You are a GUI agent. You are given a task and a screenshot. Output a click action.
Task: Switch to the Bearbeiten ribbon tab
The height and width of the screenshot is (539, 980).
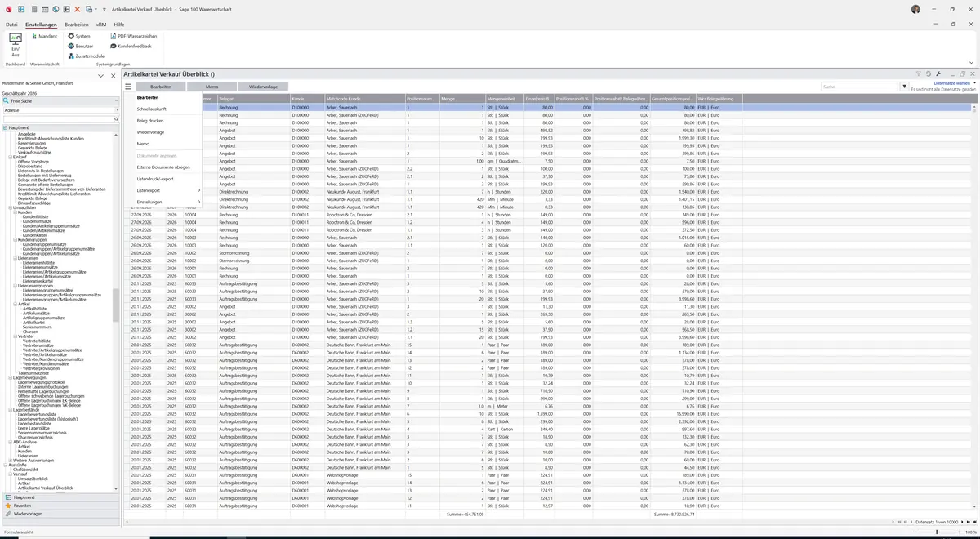click(x=77, y=24)
